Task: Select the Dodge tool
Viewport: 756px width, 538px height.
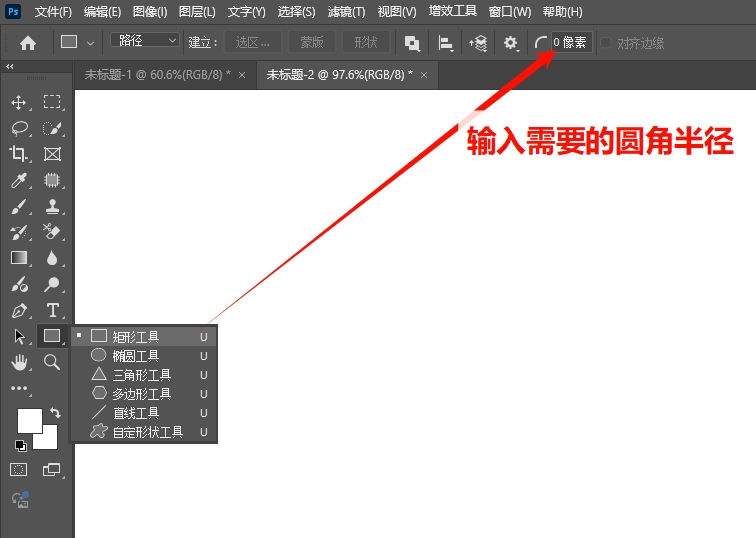Action: (x=52, y=284)
